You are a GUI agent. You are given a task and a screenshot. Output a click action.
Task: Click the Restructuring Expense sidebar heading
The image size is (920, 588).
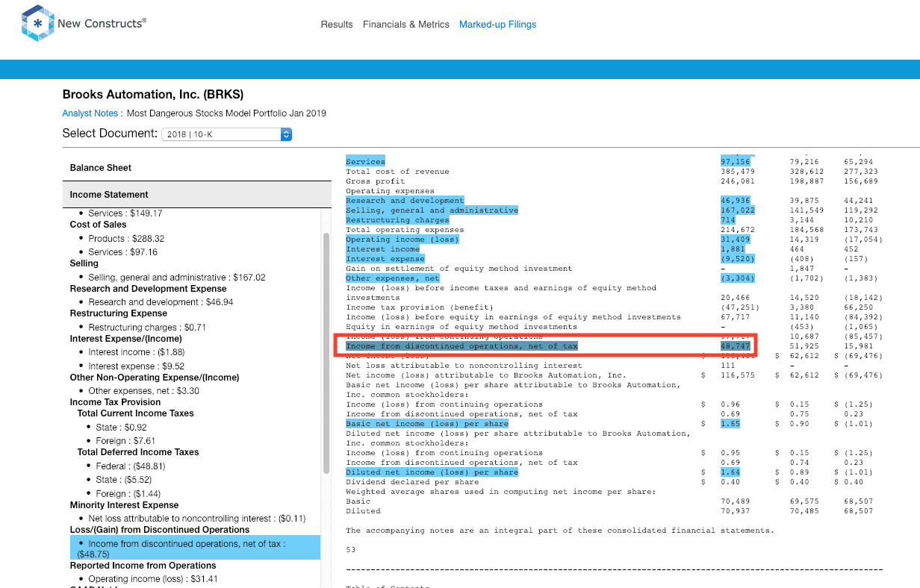tap(119, 313)
